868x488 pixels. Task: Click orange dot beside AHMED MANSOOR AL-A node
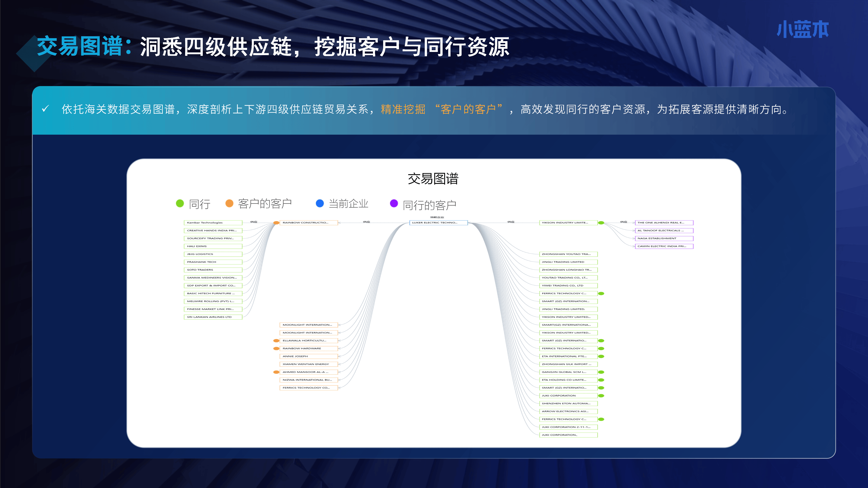[276, 372]
